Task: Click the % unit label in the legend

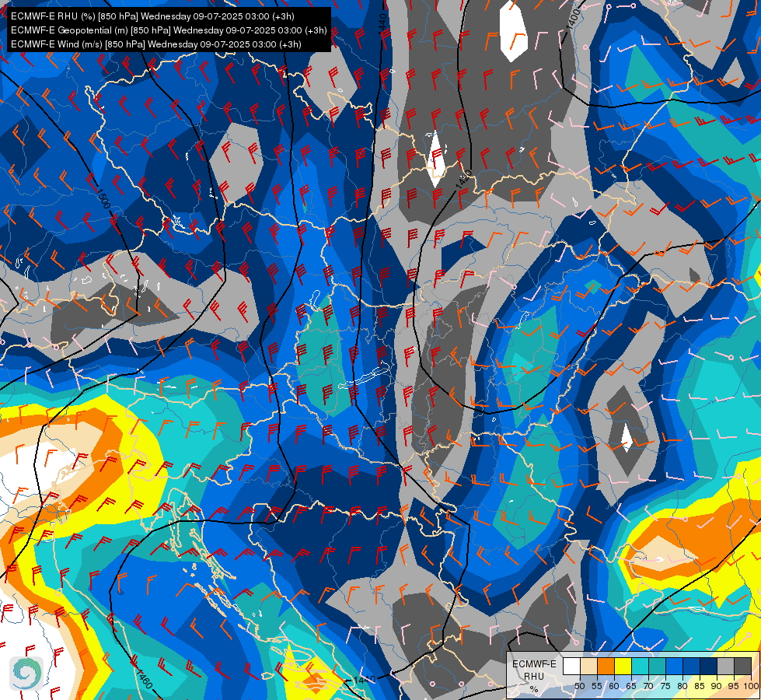Action: (x=534, y=689)
